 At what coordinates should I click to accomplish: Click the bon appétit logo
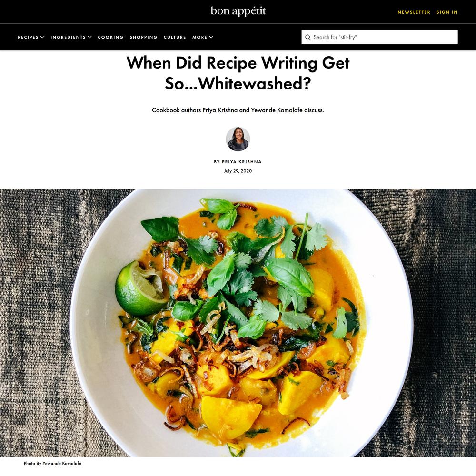pyautogui.click(x=238, y=11)
